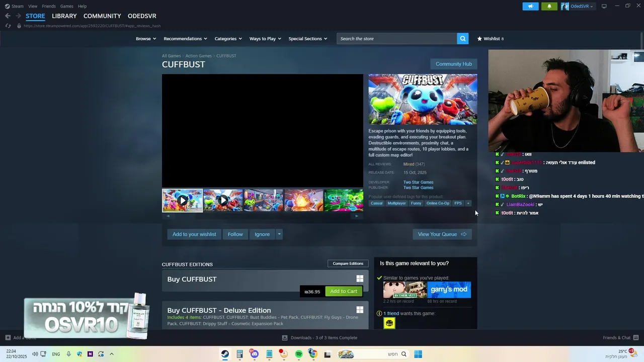Click the store search magnifier button
The height and width of the screenshot is (362, 644).
[x=462, y=39]
